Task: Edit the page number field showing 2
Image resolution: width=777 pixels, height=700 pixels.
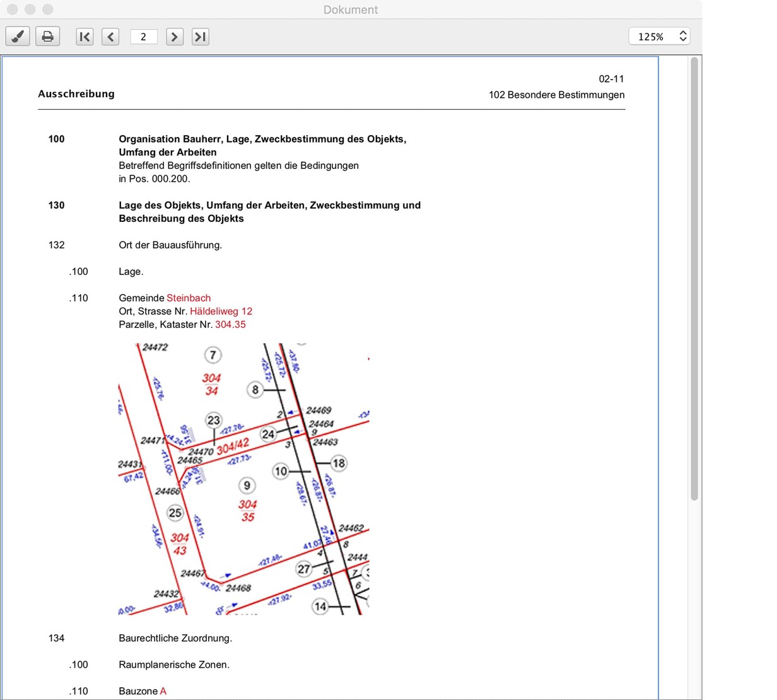Action: click(x=143, y=37)
